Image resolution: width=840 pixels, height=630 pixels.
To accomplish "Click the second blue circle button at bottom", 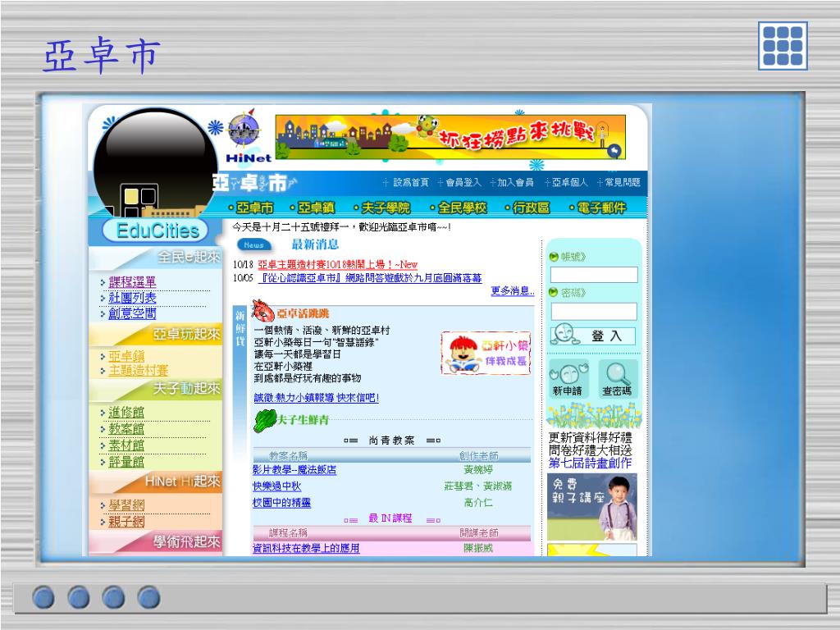I will click(x=79, y=597).
